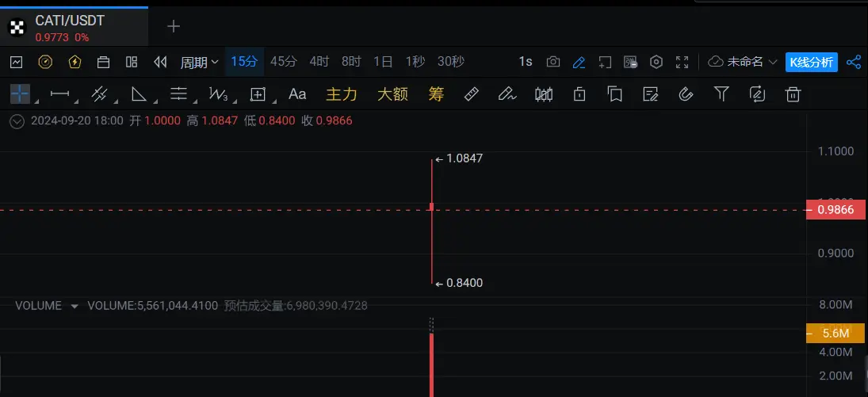The width and height of the screenshot is (868, 397).
Task: Open the VOLUME indicator dropdown arrow
Action: tap(75, 306)
